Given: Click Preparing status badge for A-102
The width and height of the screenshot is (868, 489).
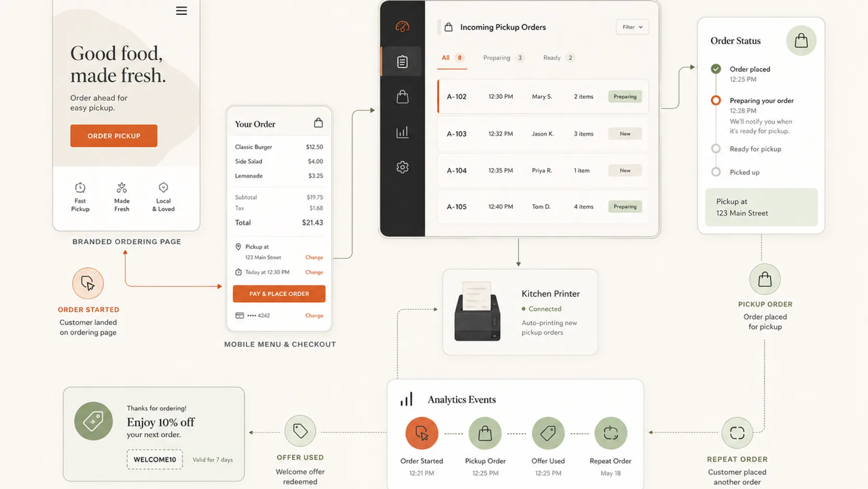Looking at the screenshot, I should pyautogui.click(x=625, y=97).
